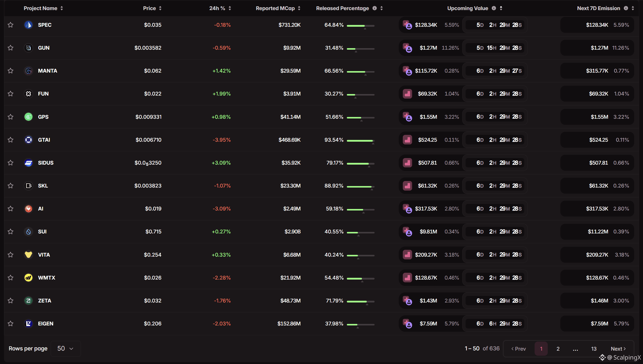Screen dimensions: 643x364
Task: Toggle favorite star for MANTA
Action: point(10,71)
